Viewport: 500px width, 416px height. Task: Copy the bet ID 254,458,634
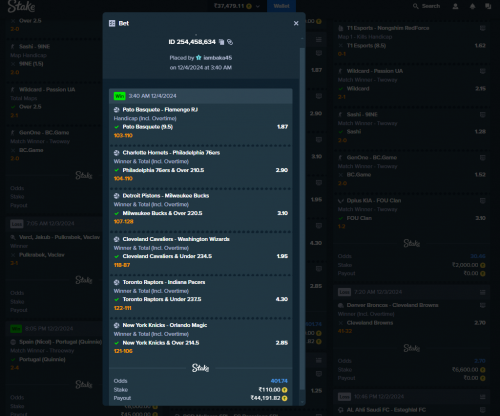[x=222, y=42]
